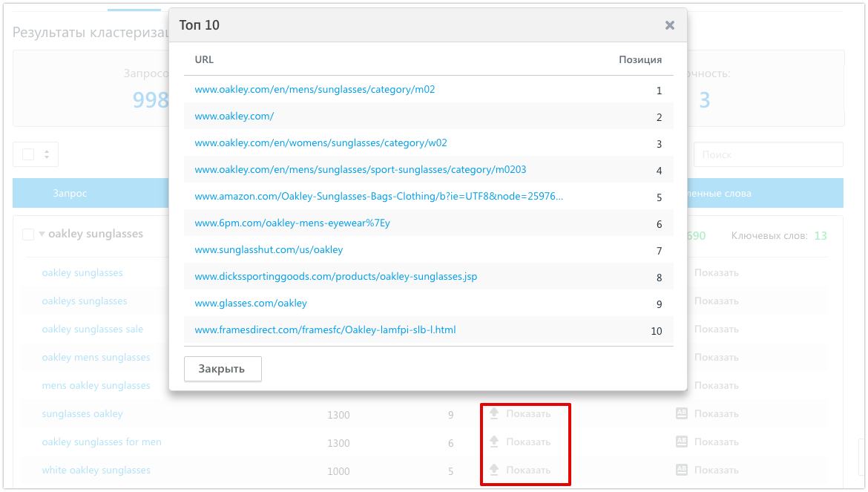Close the Топ 10 dialog with X
The width and height of the screenshot is (868, 492).
tap(669, 25)
